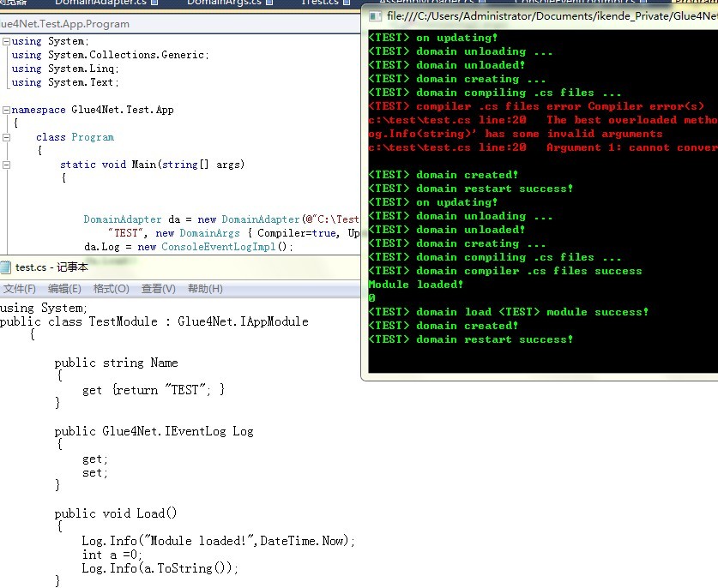Click the top 'on updating!' console line
The width and height of the screenshot is (718, 588).
coord(432,38)
